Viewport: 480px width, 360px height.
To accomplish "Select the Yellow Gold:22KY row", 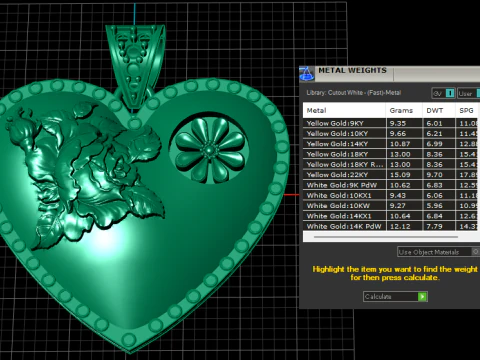I will point(391,175).
